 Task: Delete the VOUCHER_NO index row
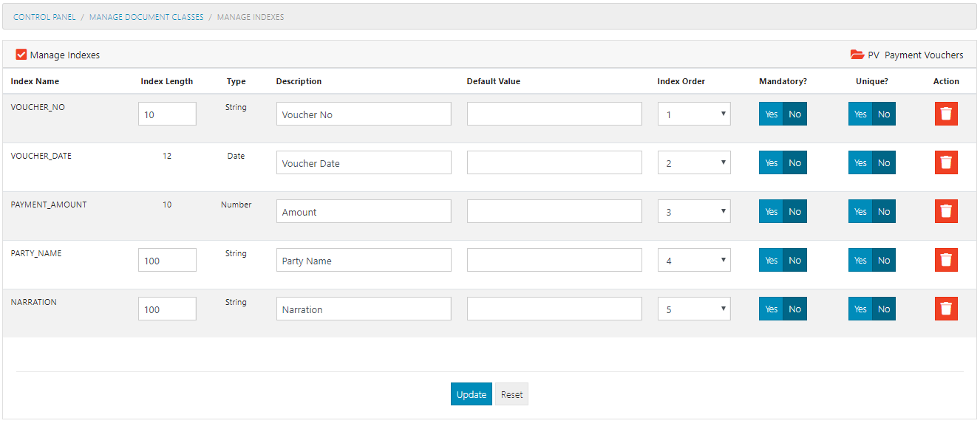click(946, 114)
